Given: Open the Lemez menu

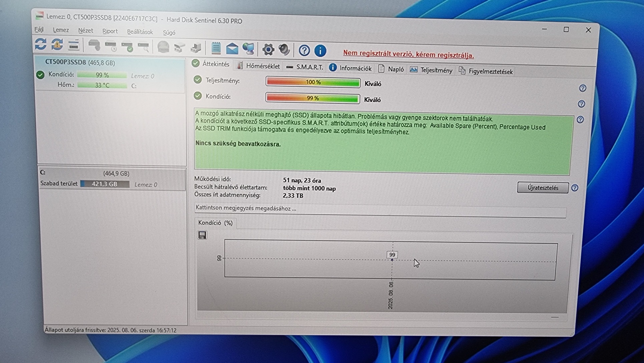Looking at the screenshot, I should point(61,30).
